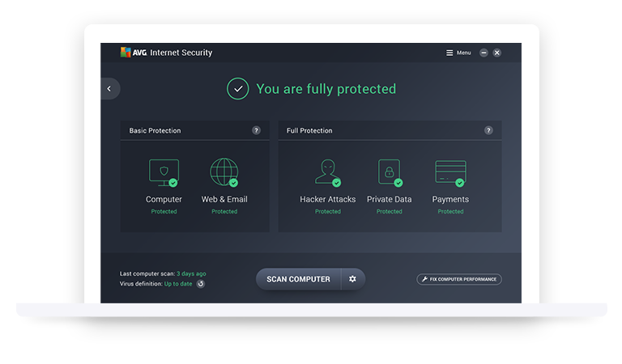Click 'Protected' status under Hacker Attacks
The height and width of the screenshot is (364, 622).
(328, 211)
